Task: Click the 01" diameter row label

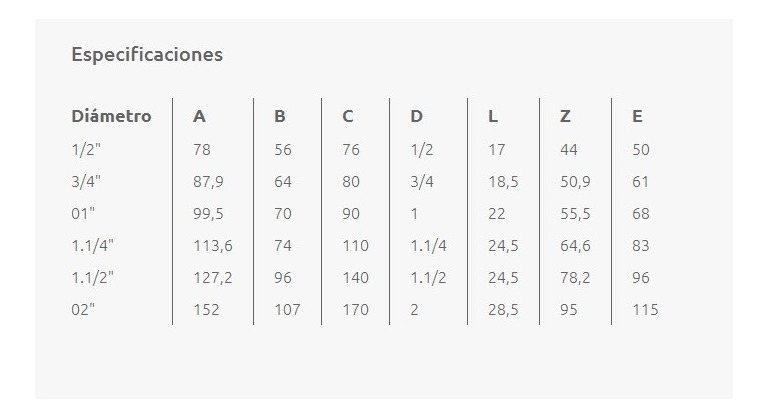Action: [83, 214]
